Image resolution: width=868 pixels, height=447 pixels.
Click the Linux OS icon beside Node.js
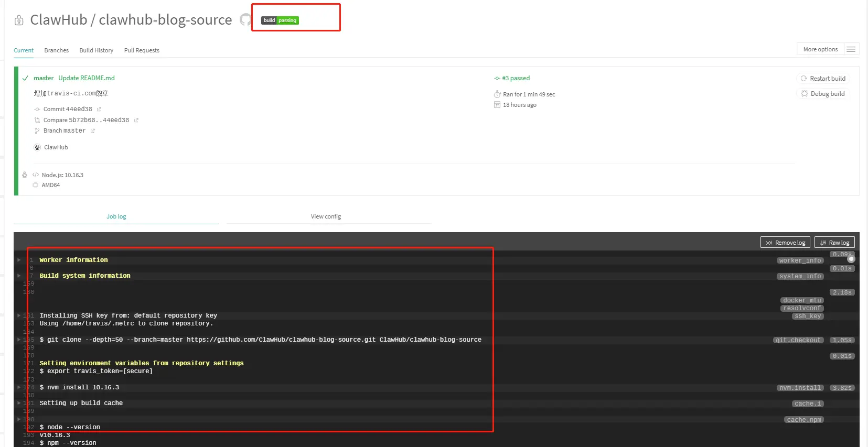(x=25, y=175)
